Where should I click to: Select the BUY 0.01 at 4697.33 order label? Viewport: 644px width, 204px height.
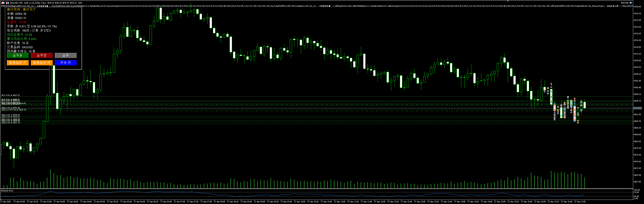point(10,95)
